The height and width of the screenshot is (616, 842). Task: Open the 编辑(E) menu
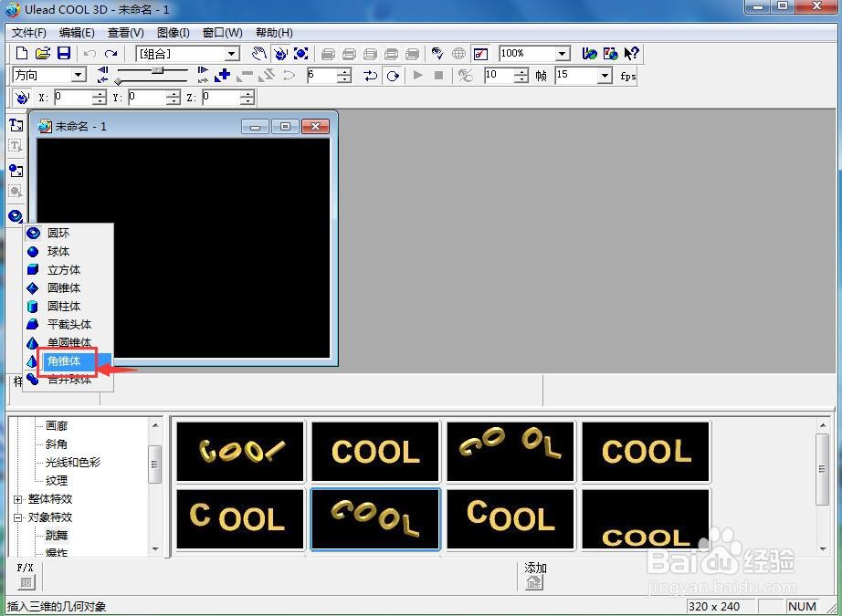[x=77, y=33]
